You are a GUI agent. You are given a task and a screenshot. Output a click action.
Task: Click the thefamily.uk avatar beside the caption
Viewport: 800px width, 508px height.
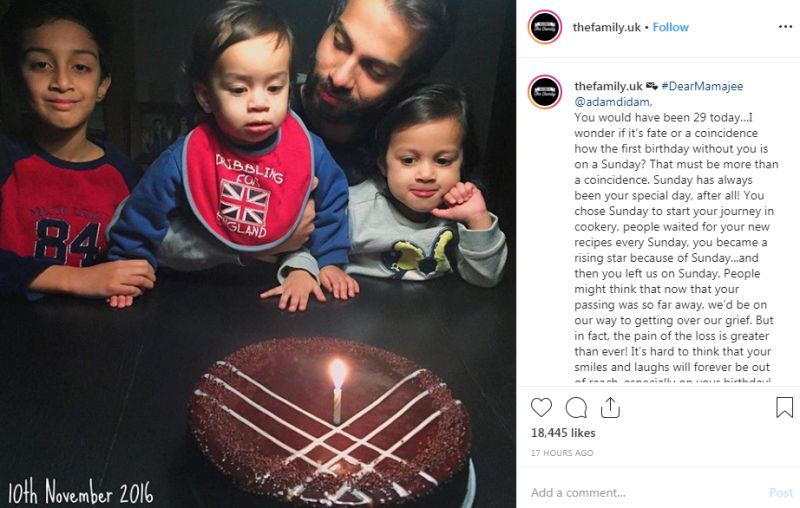point(545,92)
